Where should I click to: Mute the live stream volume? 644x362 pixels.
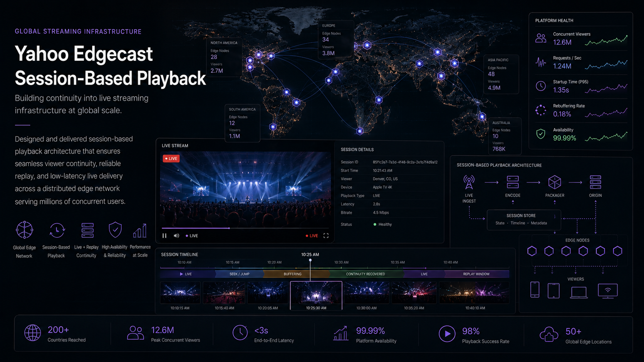coord(176,235)
